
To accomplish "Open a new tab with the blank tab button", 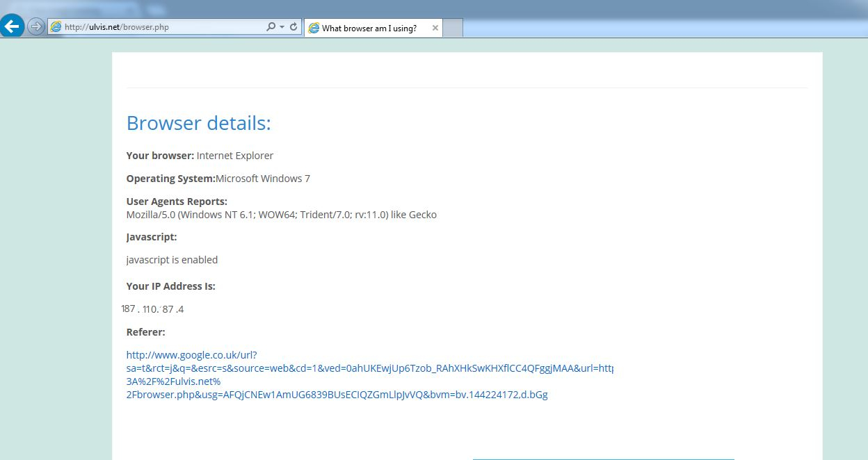I will 453,28.
